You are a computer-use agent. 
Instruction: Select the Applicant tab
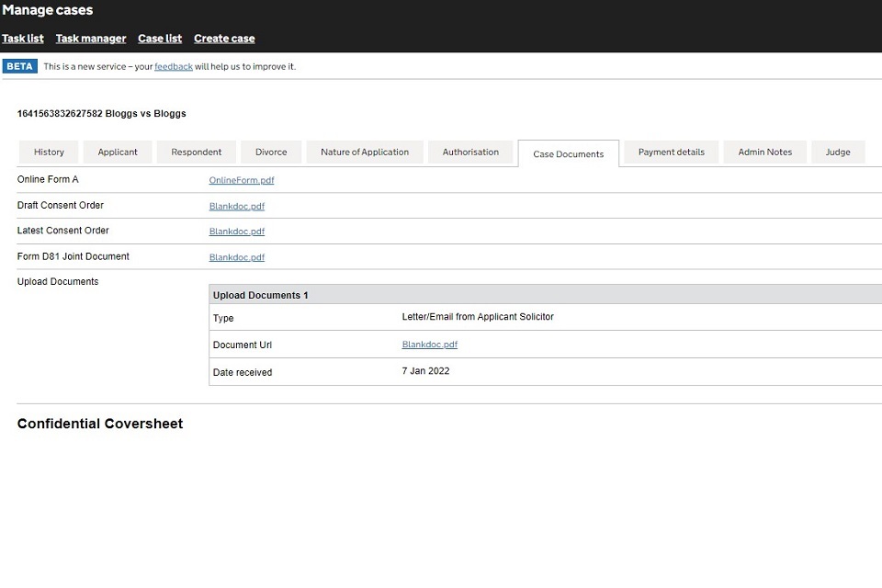118,153
